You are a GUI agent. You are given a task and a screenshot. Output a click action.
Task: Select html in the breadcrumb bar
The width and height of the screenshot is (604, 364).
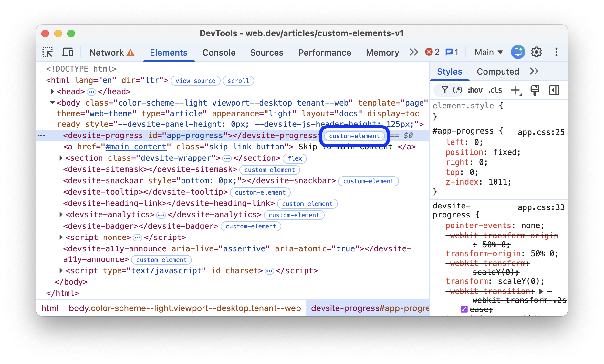click(50, 308)
